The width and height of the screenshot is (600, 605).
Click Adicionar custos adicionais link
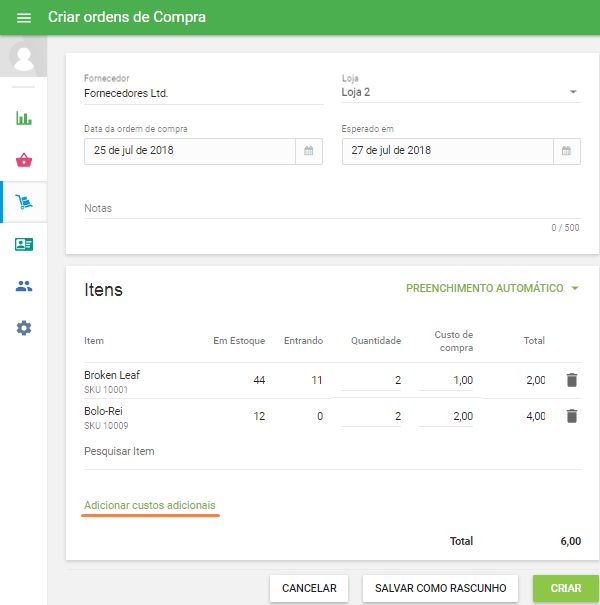click(150, 505)
